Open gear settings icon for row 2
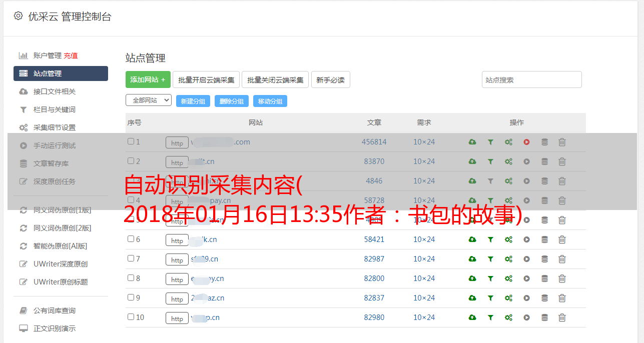 [x=508, y=161]
